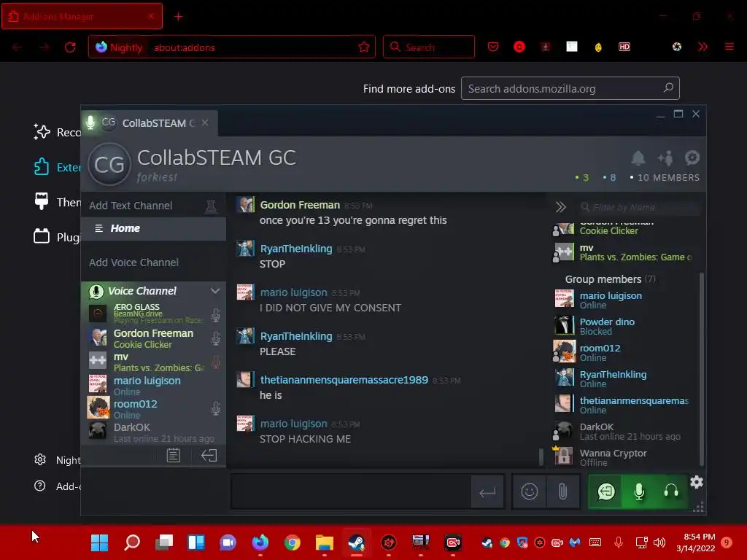Open Pocket icon in Firefox toolbar
This screenshot has height=560, width=747.
pos(493,47)
